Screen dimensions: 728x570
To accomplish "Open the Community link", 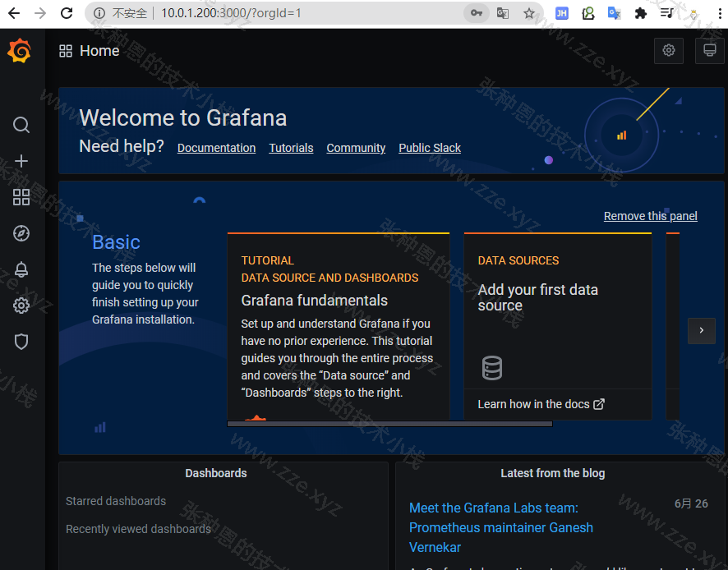I will click(356, 148).
